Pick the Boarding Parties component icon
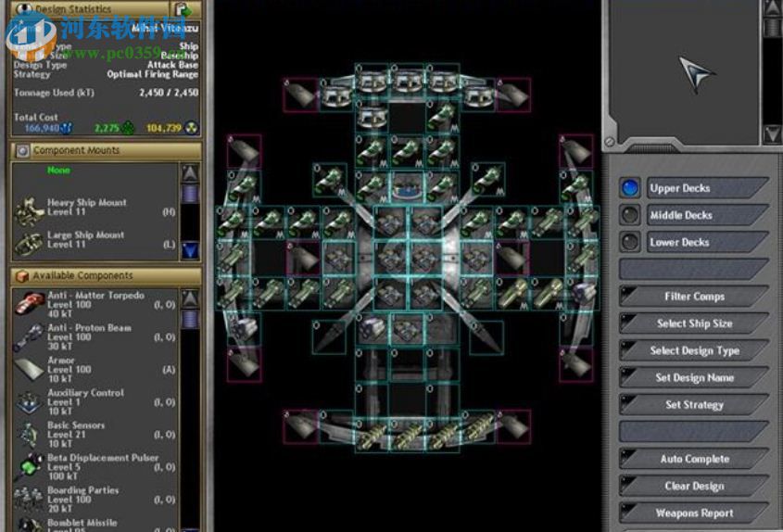The width and height of the screenshot is (783, 532). pyautogui.click(x=29, y=499)
